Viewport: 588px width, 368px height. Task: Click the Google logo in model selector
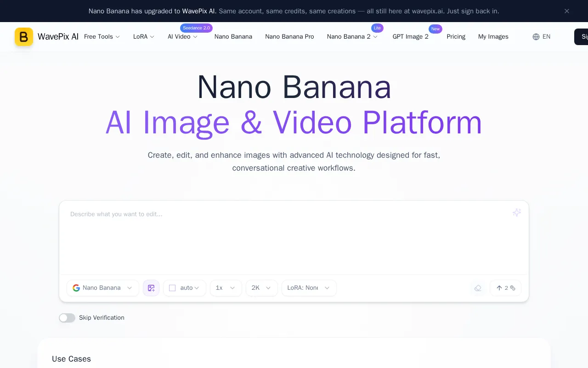[x=76, y=288]
